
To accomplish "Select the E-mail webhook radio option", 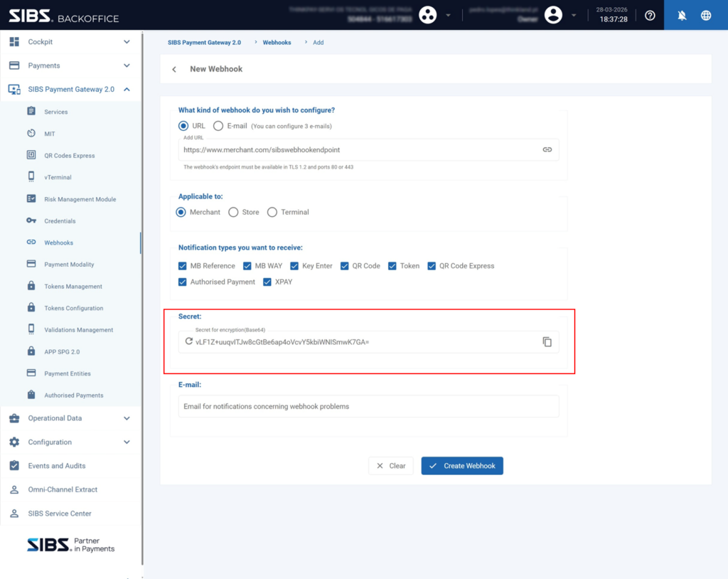I will (x=218, y=126).
